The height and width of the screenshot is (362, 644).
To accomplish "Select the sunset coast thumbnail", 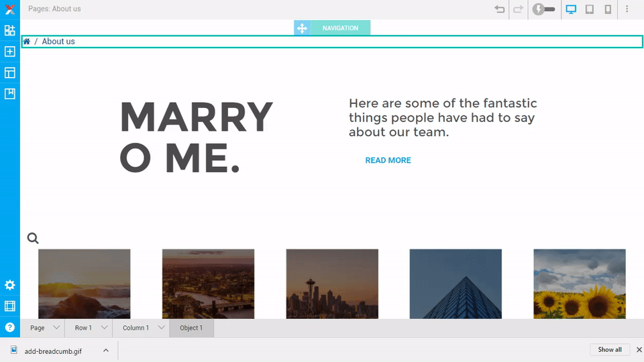I will 85,284.
